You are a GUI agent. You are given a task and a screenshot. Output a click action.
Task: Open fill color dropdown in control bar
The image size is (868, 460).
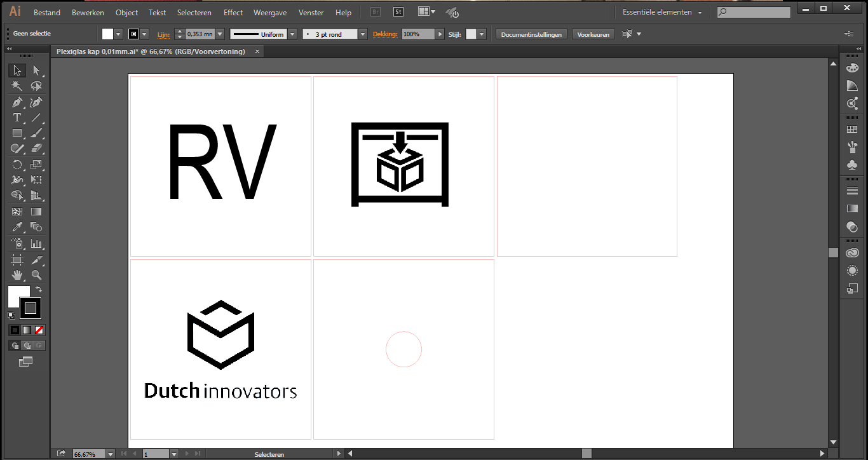coord(118,34)
